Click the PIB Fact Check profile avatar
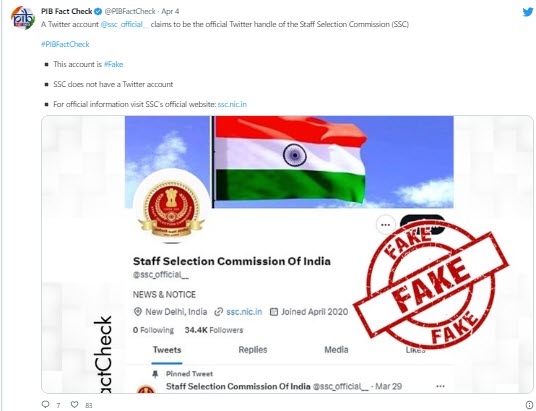The height and width of the screenshot is (411, 536). [x=23, y=17]
